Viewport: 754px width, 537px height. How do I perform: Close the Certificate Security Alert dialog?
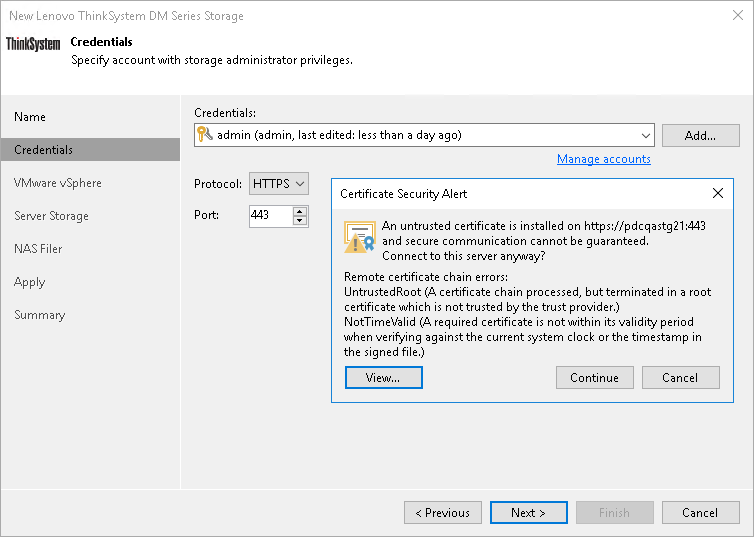pos(717,193)
